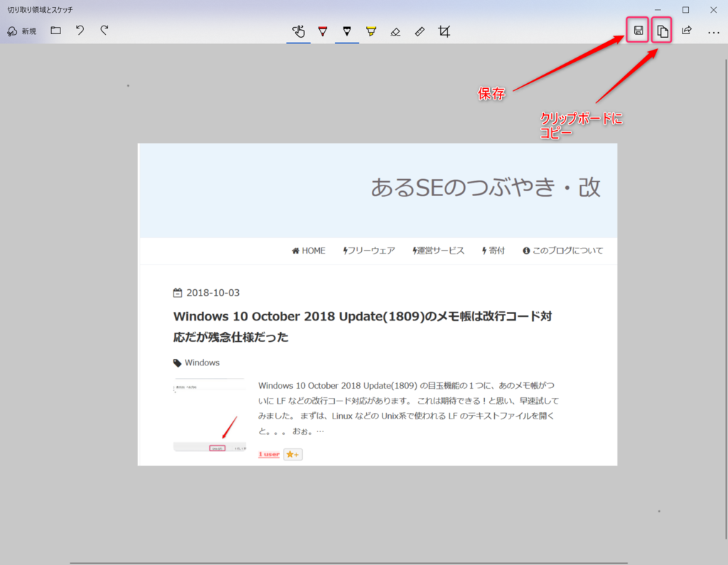728x565 pixels.
Task: Save the annotated screenshot
Action: click(636, 31)
